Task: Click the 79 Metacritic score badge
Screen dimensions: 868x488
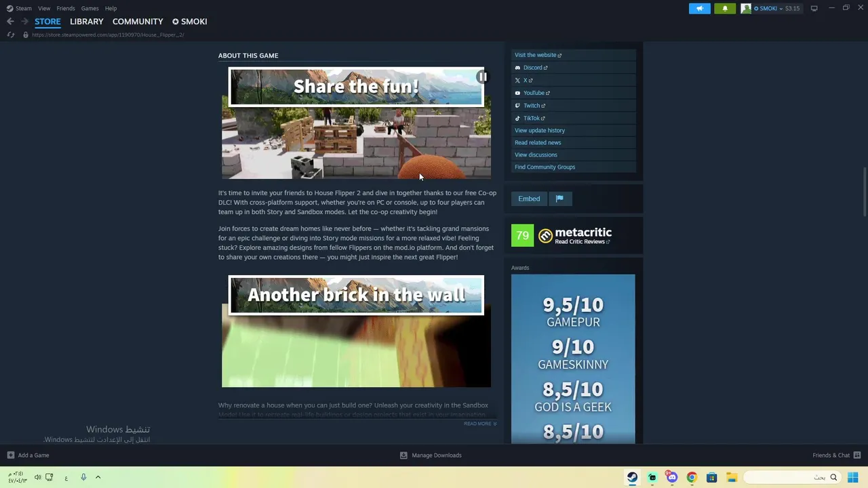Action: [x=522, y=235]
